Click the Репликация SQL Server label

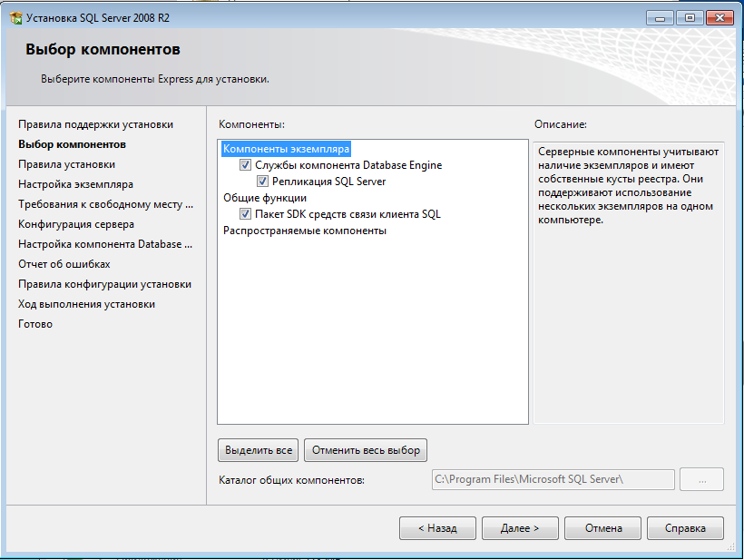click(x=328, y=182)
